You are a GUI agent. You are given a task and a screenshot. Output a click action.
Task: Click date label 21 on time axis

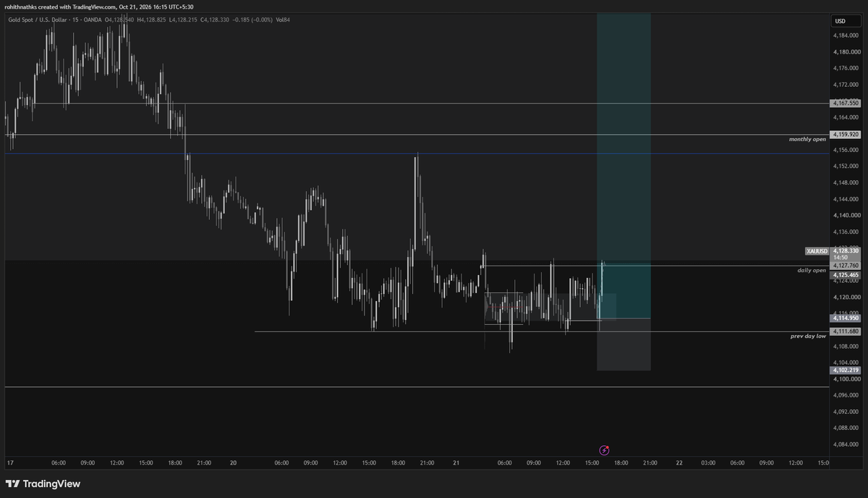(456, 463)
